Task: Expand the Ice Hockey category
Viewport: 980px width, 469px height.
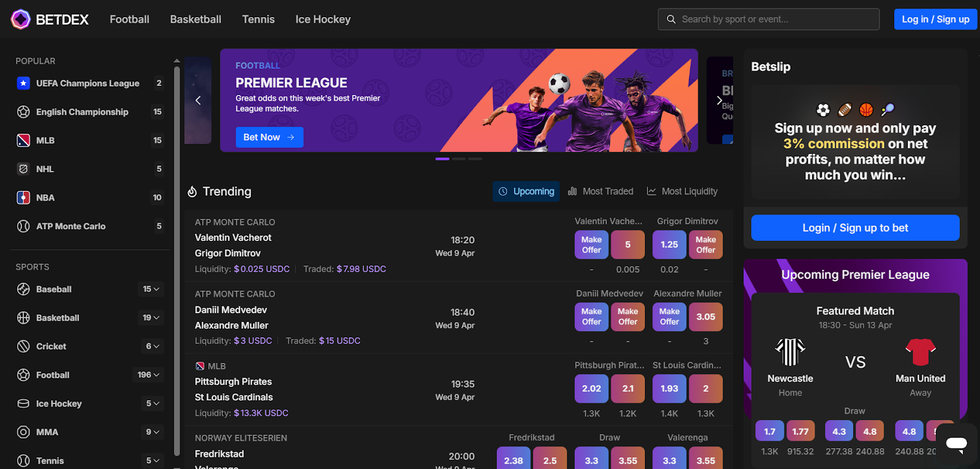Action: (x=151, y=403)
